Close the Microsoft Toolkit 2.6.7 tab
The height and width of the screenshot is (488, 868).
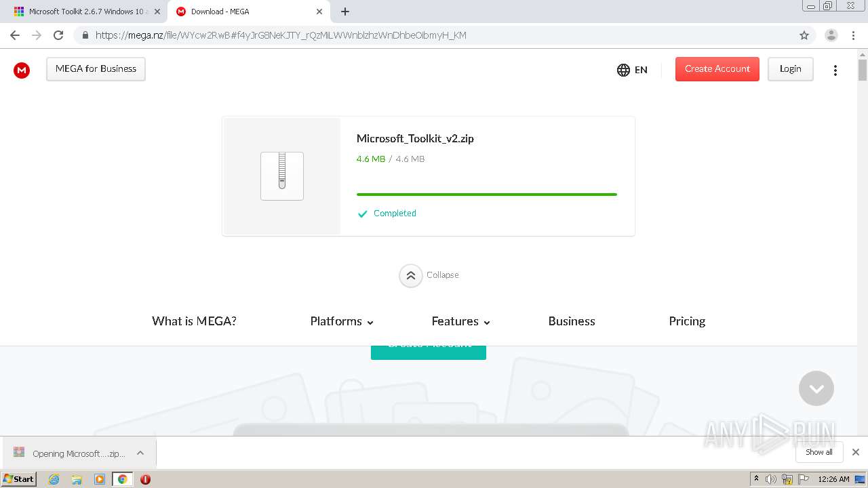pos(157,12)
